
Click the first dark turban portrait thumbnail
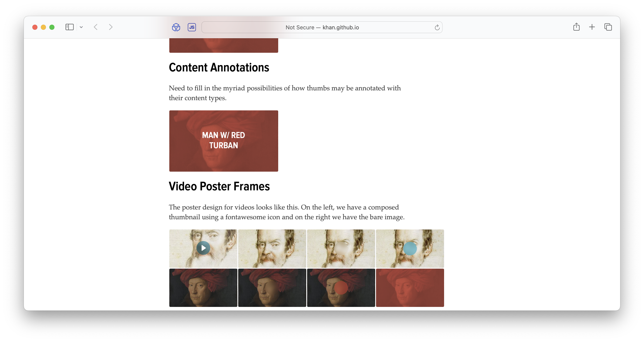point(203,288)
